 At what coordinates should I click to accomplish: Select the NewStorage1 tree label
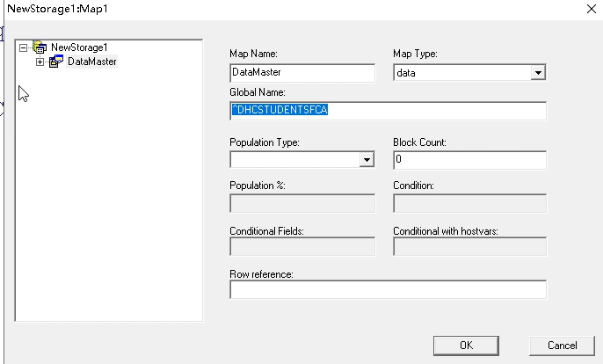(80, 47)
